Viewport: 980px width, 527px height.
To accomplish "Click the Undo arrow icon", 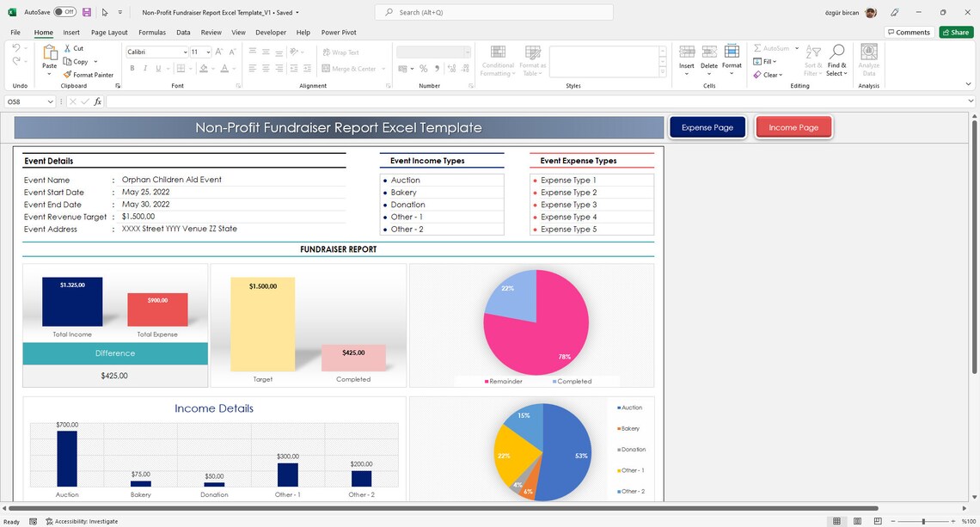I will point(16,48).
